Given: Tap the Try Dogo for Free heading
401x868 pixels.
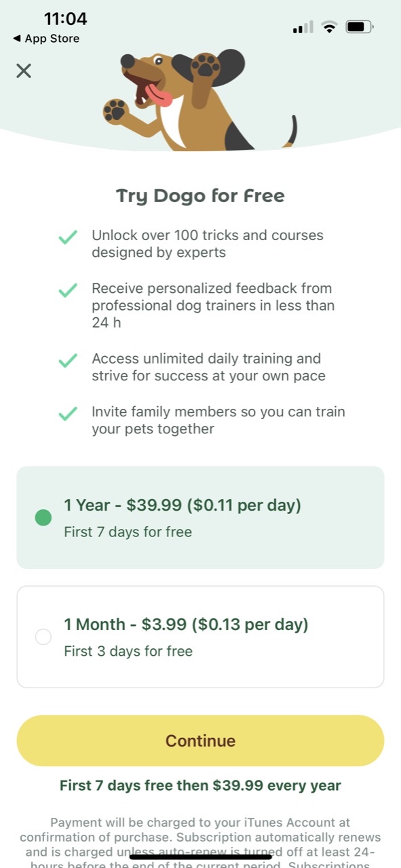Looking at the screenshot, I should (x=200, y=195).
